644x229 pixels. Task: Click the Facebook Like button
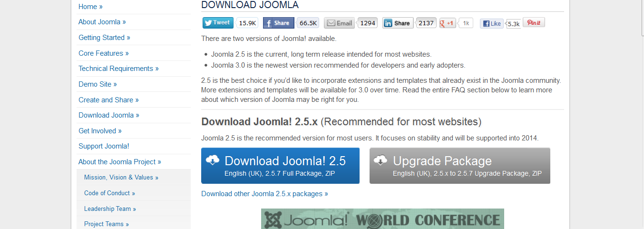[x=492, y=23]
